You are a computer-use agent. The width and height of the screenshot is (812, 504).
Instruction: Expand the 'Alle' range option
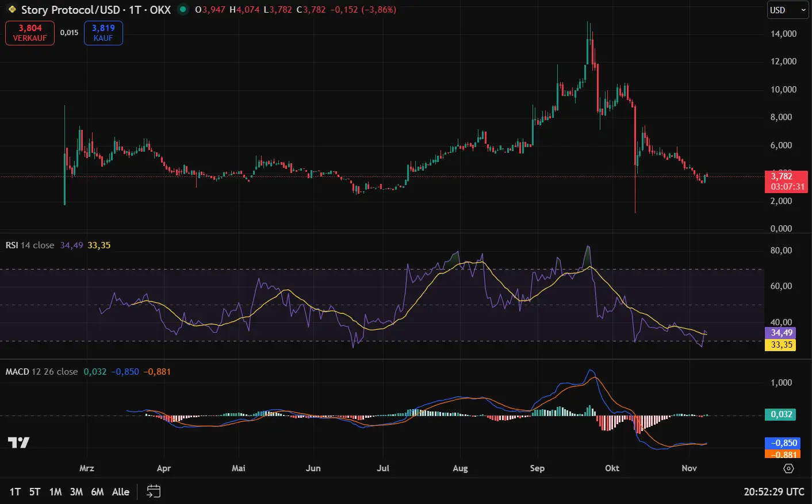120,492
